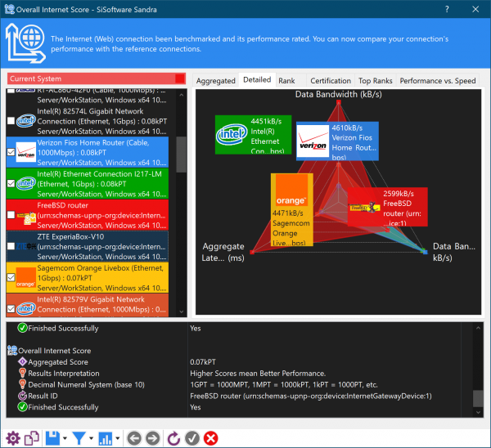Click the globe benchmark icon in header
This screenshot has width=491, height=448.
pyautogui.click(x=25, y=43)
